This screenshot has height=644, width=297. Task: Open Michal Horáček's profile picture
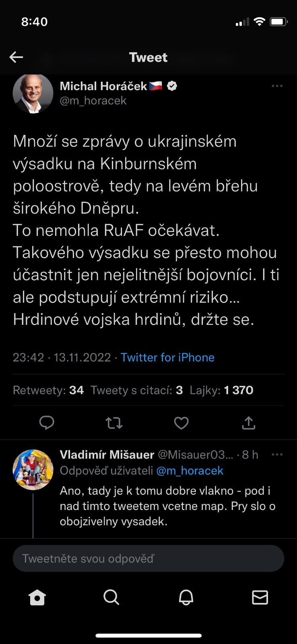[33, 93]
